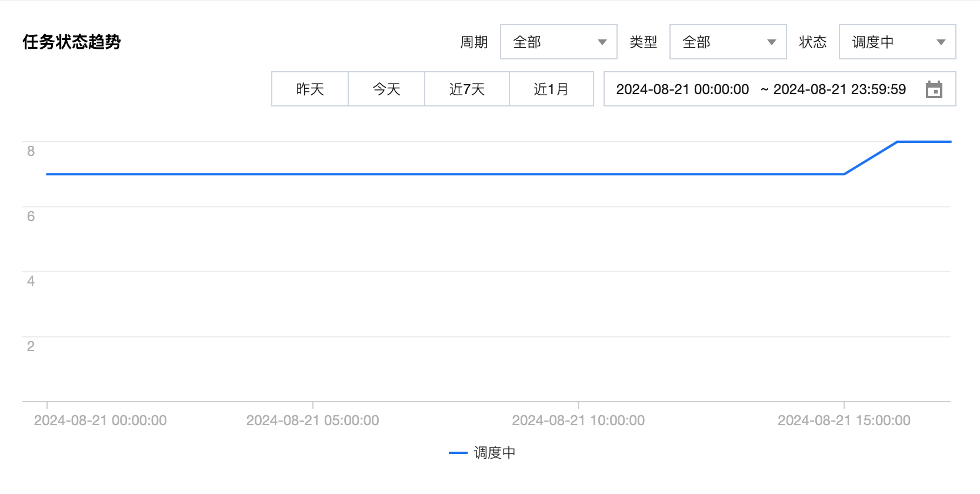Click the 05:00:00 x-axis tick label
This screenshot has height=494, width=980.
pyautogui.click(x=312, y=420)
